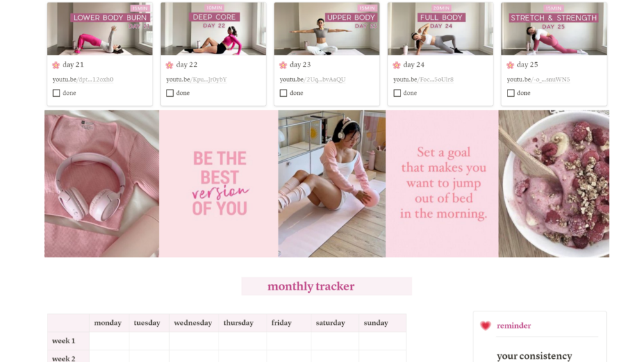Click the flower icon beside day 21
The height and width of the screenshot is (362, 644).
[x=56, y=65]
